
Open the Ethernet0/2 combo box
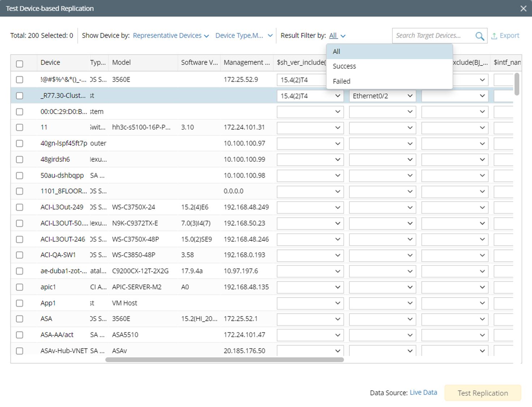click(382, 96)
